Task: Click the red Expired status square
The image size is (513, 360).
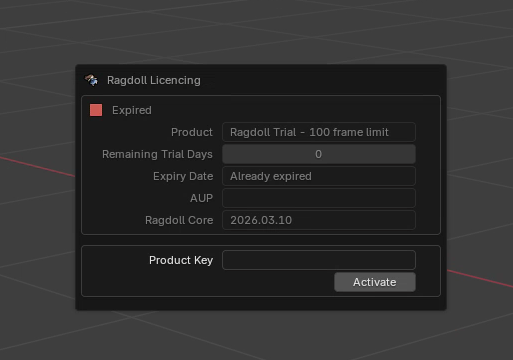Action: [x=96, y=110]
